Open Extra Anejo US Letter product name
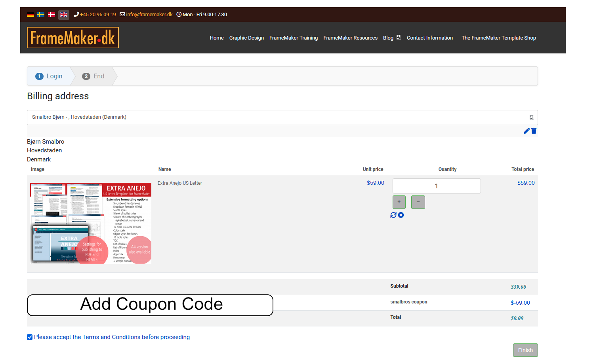The width and height of the screenshot is (599, 364). pos(180,183)
